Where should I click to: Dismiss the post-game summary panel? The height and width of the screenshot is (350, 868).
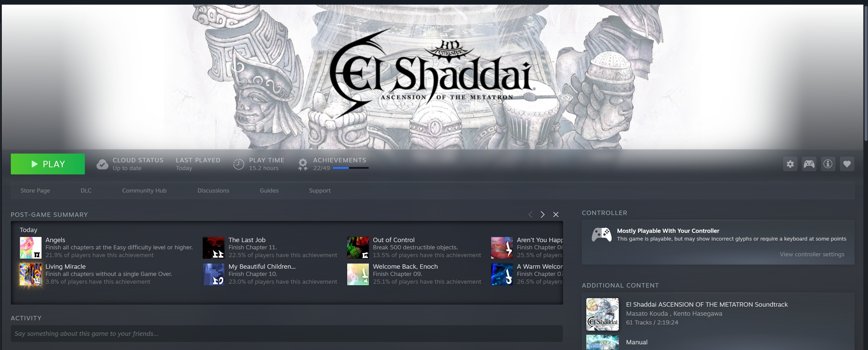point(556,214)
